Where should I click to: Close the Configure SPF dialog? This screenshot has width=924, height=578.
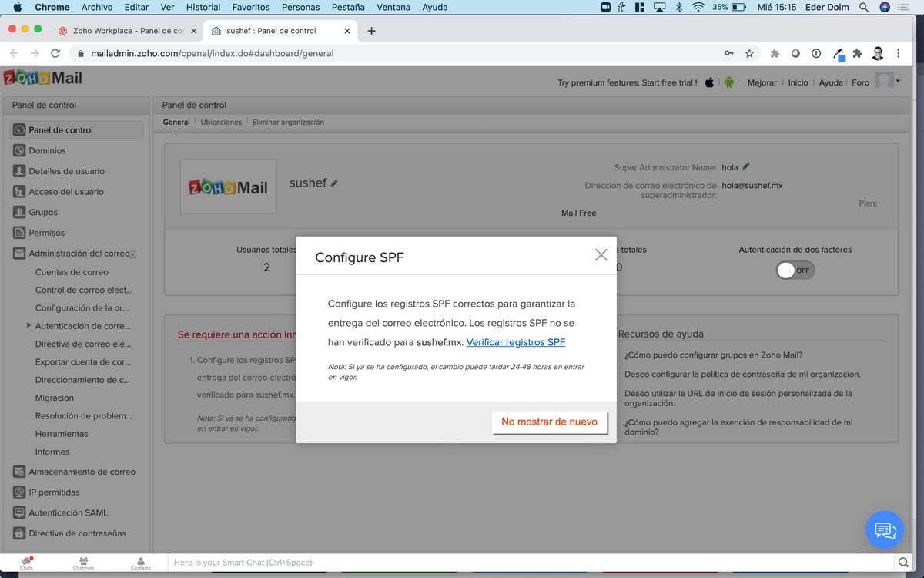tap(601, 255)
